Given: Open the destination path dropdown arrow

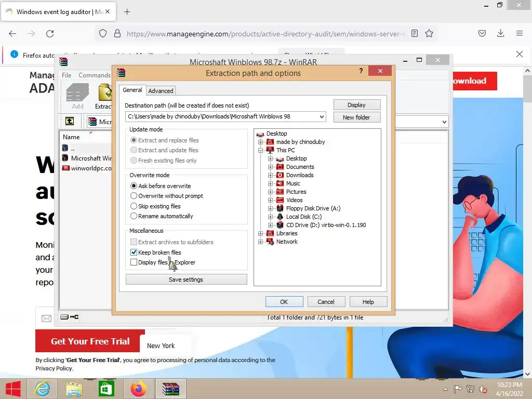Looking at the screenshot, I should point(322,117).
